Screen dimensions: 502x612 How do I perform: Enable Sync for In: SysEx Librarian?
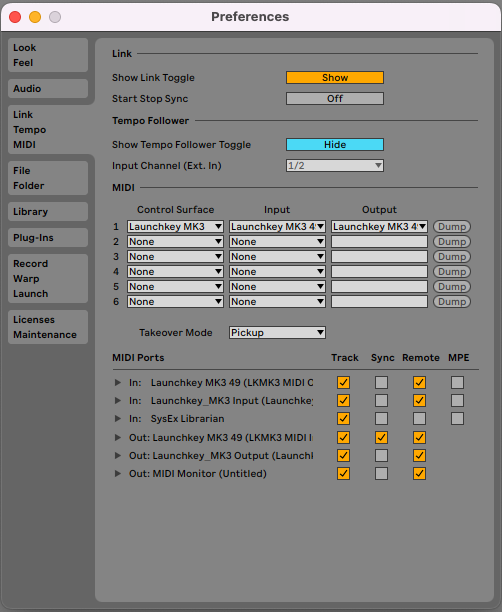pyautogui.click(x=381, y=418)
